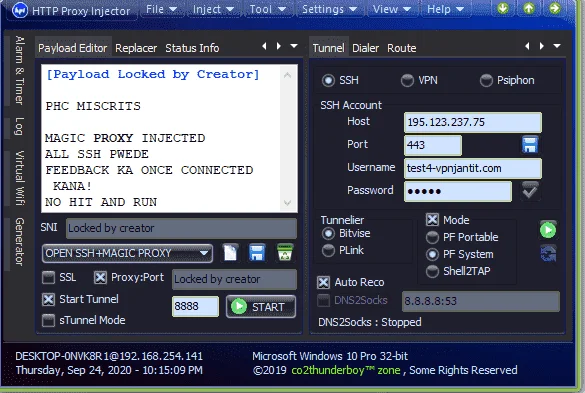The image size is (585, 393).
Task: Expand the Tunnel panel tab list dropdown arrow
Action: [557, 46]
